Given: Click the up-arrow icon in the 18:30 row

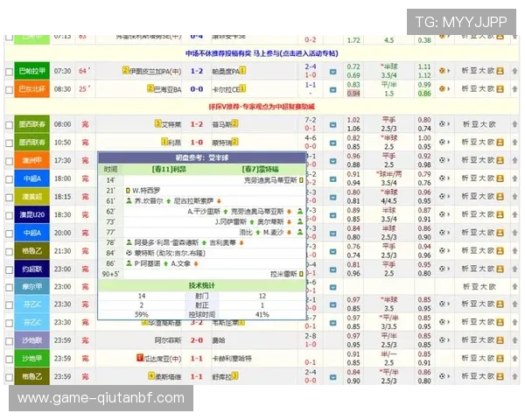Looking at the screenshot, I should [x=514, y=214].
